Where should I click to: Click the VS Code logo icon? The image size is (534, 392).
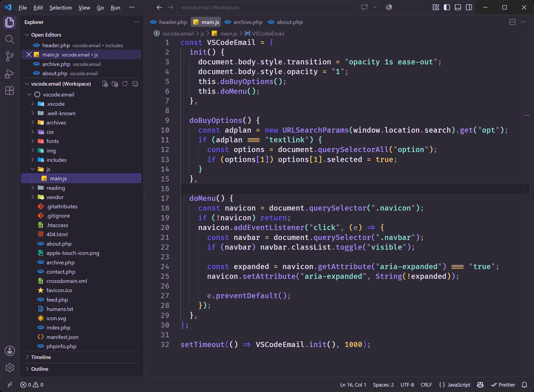(x=8, y=7)
